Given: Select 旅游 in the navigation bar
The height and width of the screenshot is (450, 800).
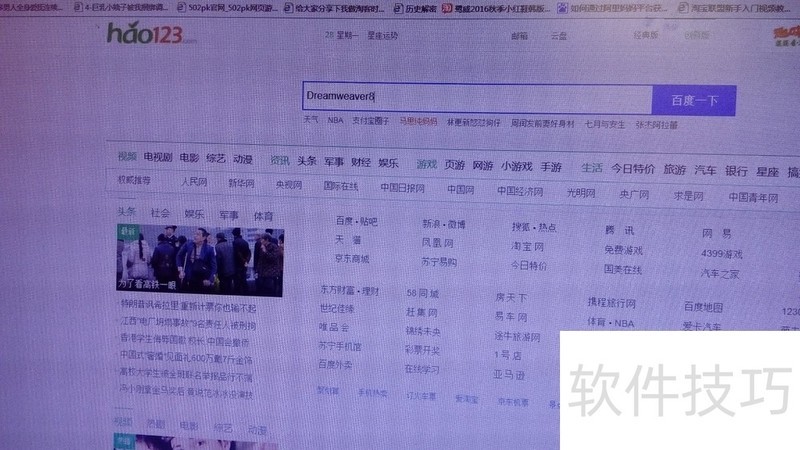Looking at the screenshot, I should tap(674, 170).
